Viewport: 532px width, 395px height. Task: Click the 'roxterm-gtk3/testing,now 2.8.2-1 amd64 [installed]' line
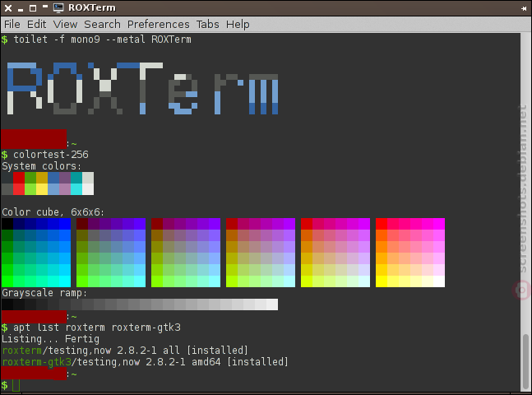[145, 362]
